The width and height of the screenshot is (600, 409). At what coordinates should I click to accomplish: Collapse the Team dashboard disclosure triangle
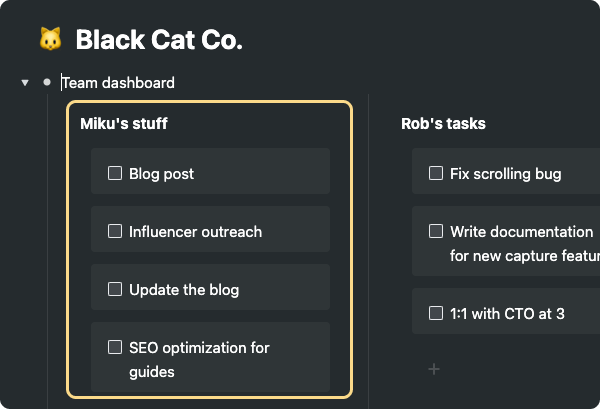[24, 83]
